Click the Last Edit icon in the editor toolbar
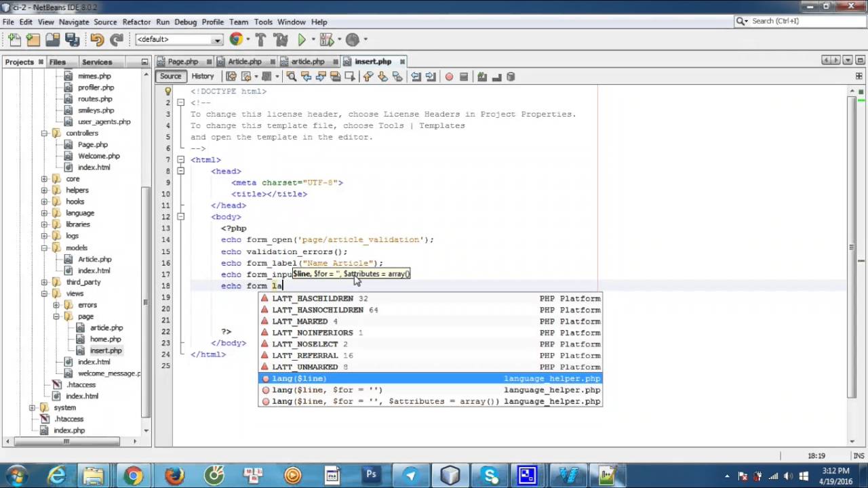 click(231, 77)
